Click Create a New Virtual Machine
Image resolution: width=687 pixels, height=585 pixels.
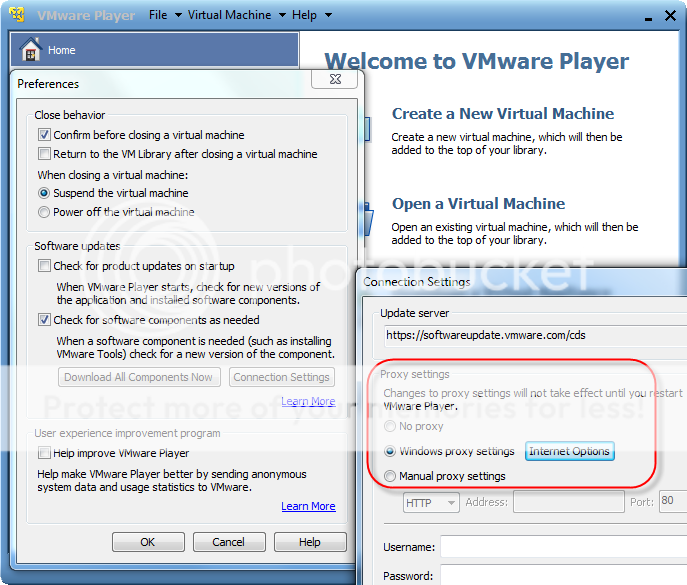(503, 113)
